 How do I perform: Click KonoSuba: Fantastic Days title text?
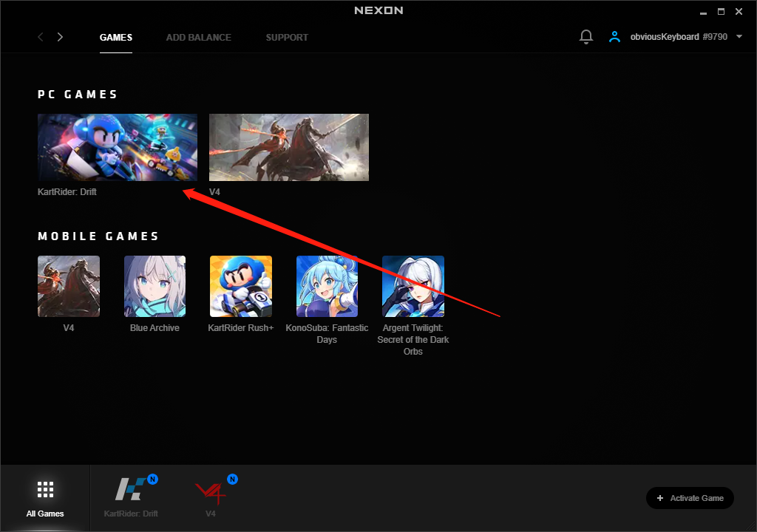(x=327, y=333)
